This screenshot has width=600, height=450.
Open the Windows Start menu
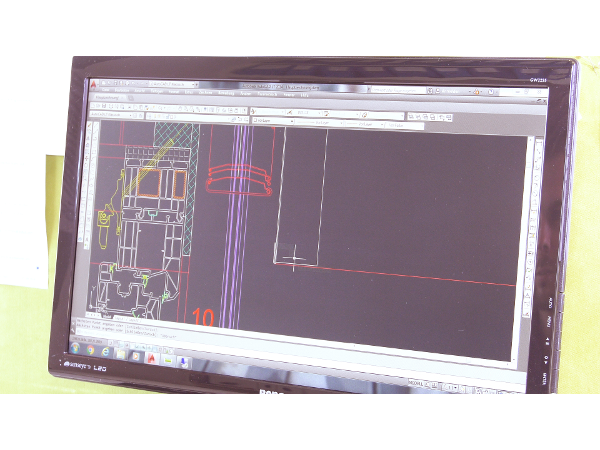coord(75,348)
